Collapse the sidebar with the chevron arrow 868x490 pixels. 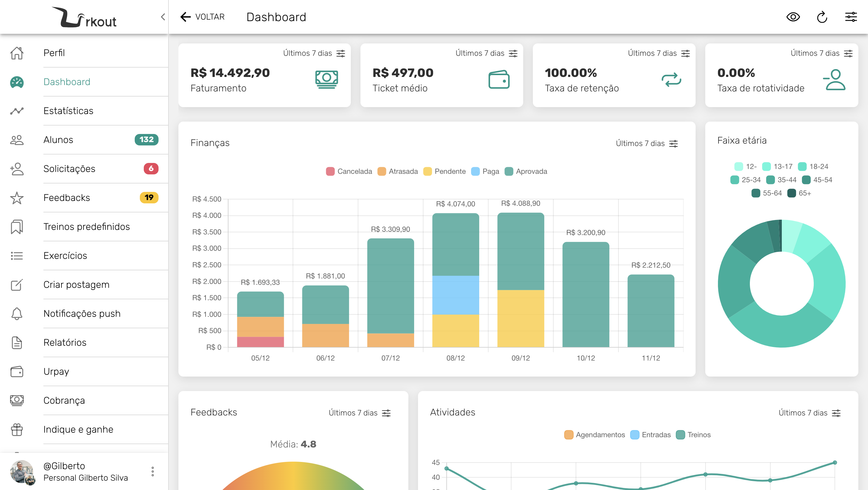163,17
